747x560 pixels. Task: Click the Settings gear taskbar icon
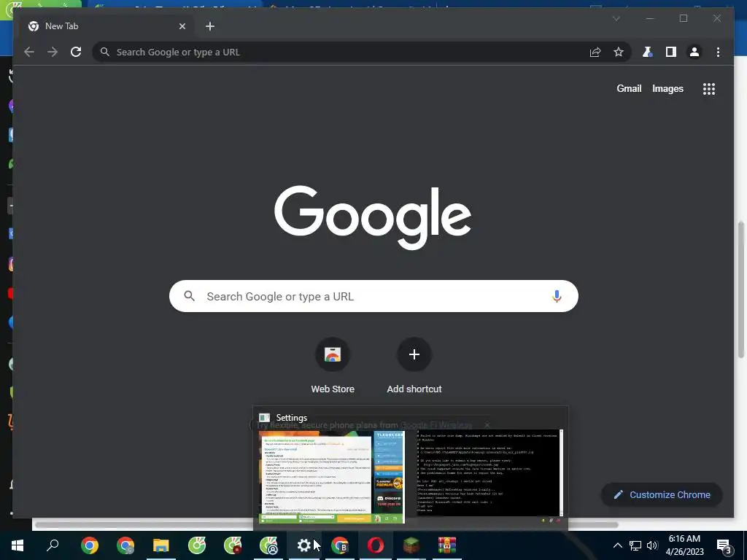(x=304, y=545)
